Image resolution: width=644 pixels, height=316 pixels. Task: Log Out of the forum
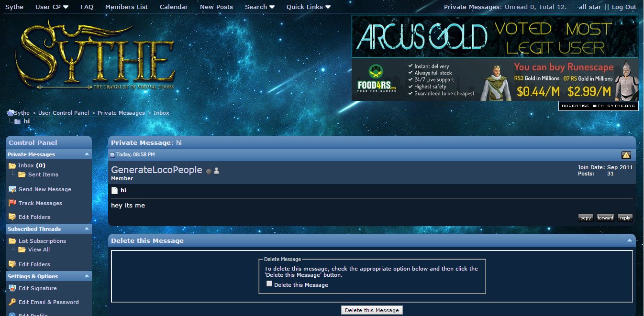tap(624, 7)
